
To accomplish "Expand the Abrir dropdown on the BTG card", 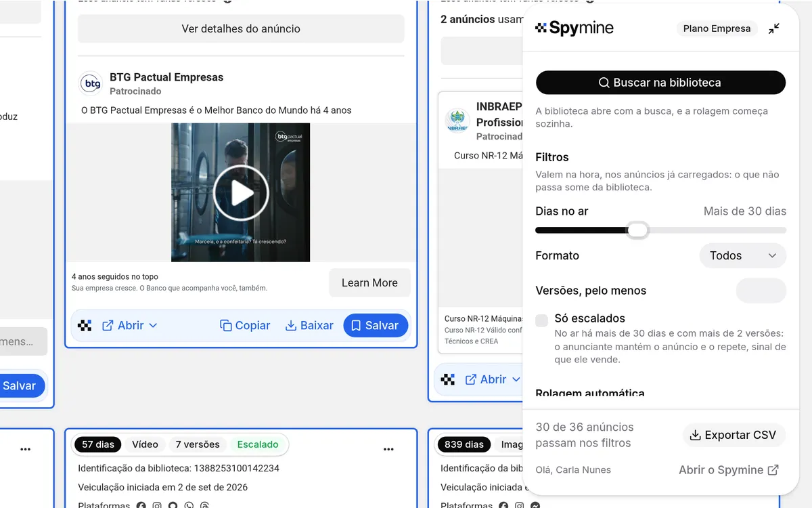I will click(130, 326).
